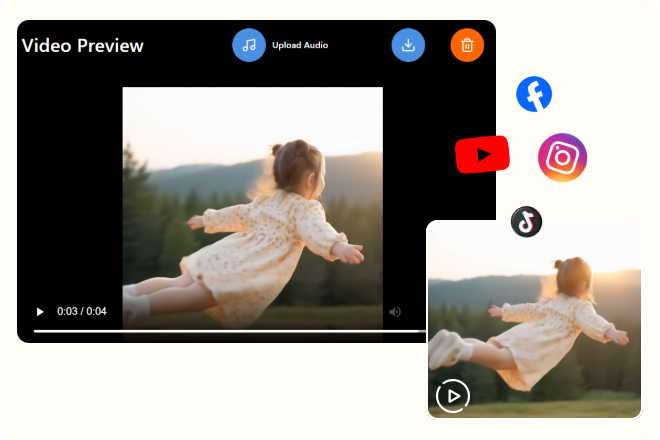The image size is (660, 440).
Task: Delete video with orange trash button
Action: point(467,45)
